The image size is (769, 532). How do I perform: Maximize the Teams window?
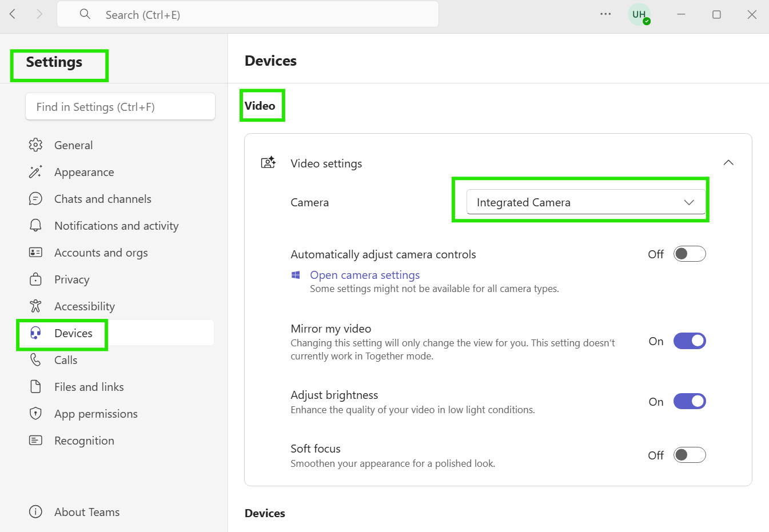click(716, 14)
